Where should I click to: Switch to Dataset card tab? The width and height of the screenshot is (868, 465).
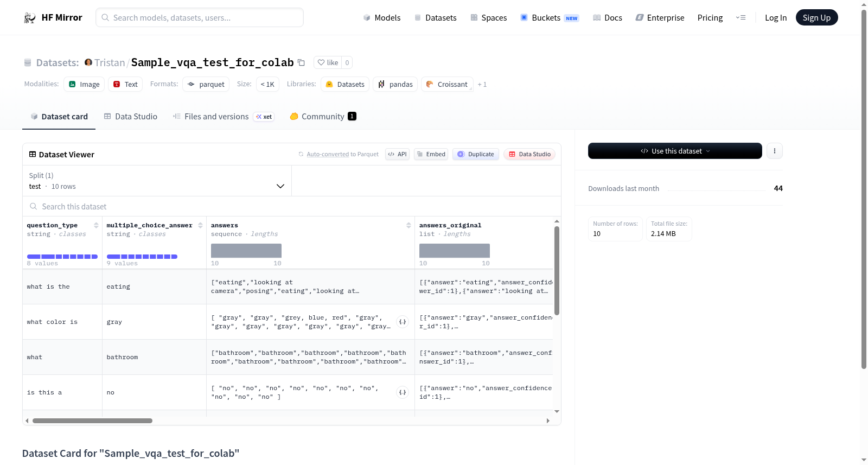pyautogui.click(x=59, y=117)
